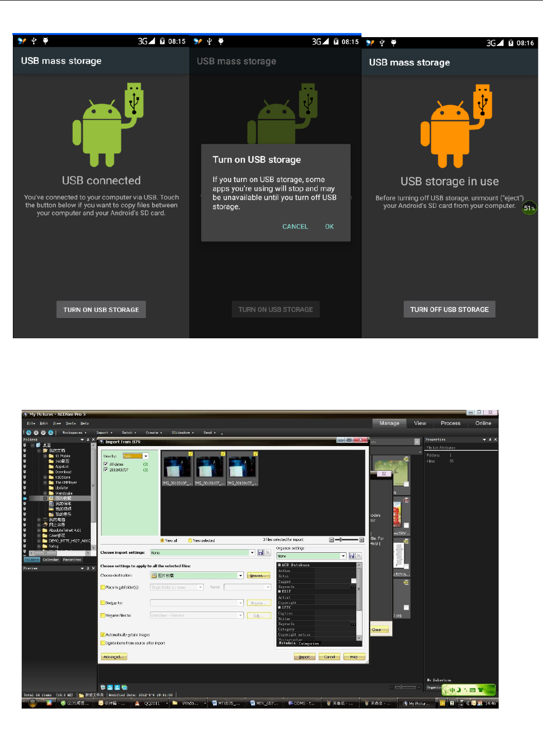This screenshot has width=543, height=756.
Task: Click the Advanced button
Action: tap(113, 657)
